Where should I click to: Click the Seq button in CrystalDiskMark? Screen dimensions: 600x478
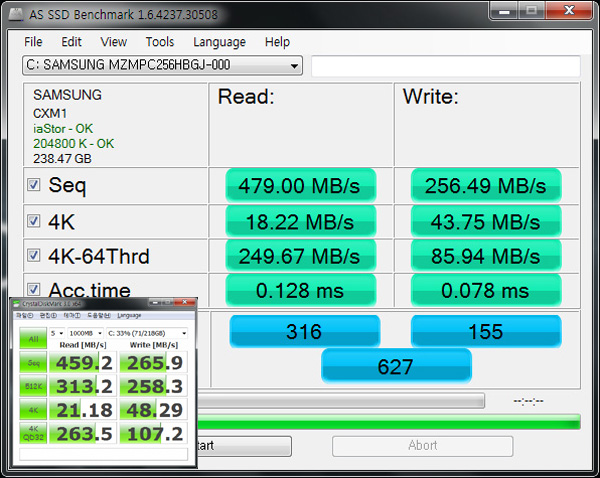pos(33,362)
